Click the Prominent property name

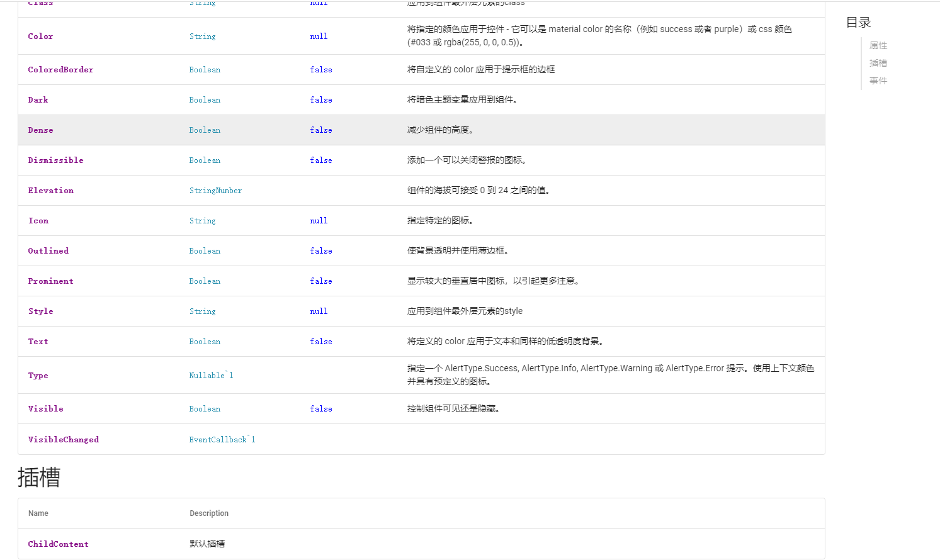pyautogui.click(x=50, y=281)
